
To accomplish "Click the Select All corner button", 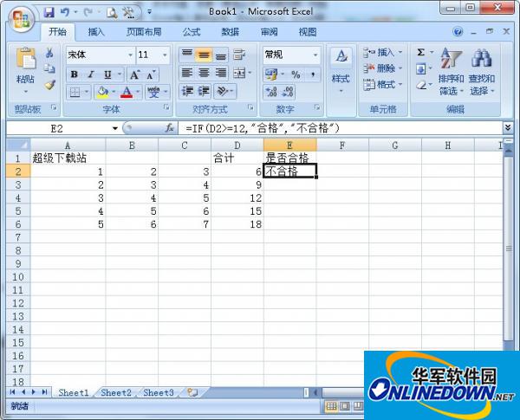I will [x=18, y=145].
